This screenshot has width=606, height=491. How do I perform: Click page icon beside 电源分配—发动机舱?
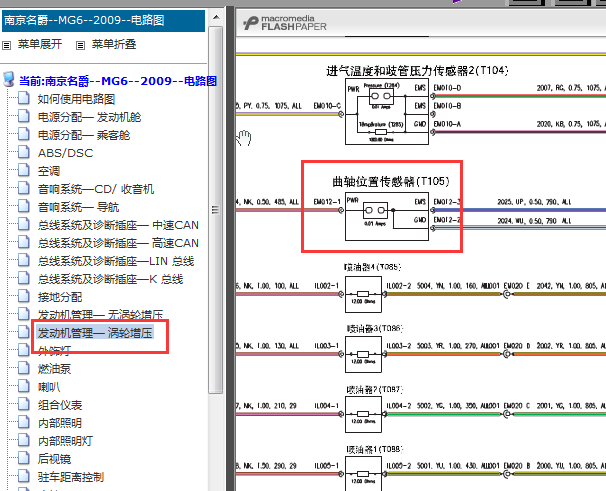click(24, 116)
